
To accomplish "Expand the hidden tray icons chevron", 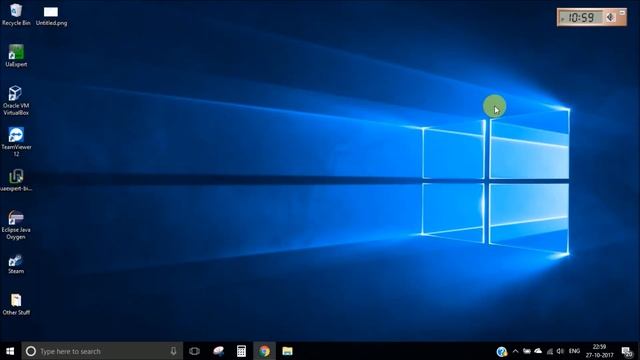I will tap(515, 351).
